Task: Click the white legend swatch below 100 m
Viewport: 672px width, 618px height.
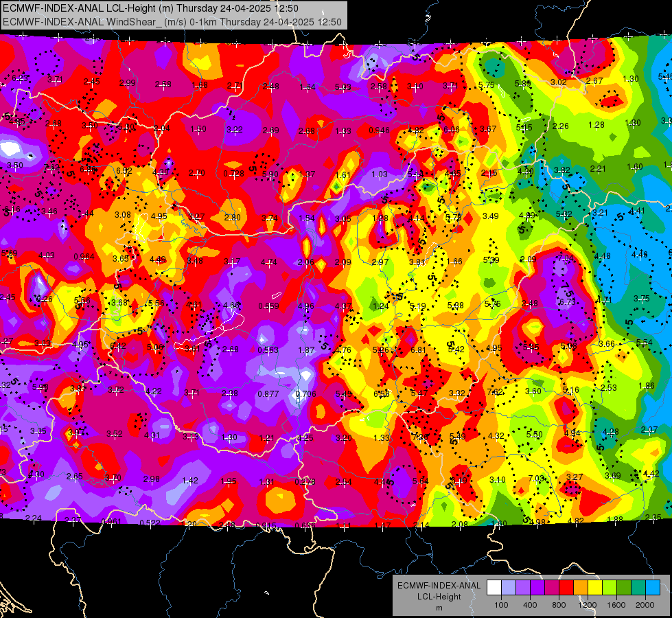Action: 494,588
